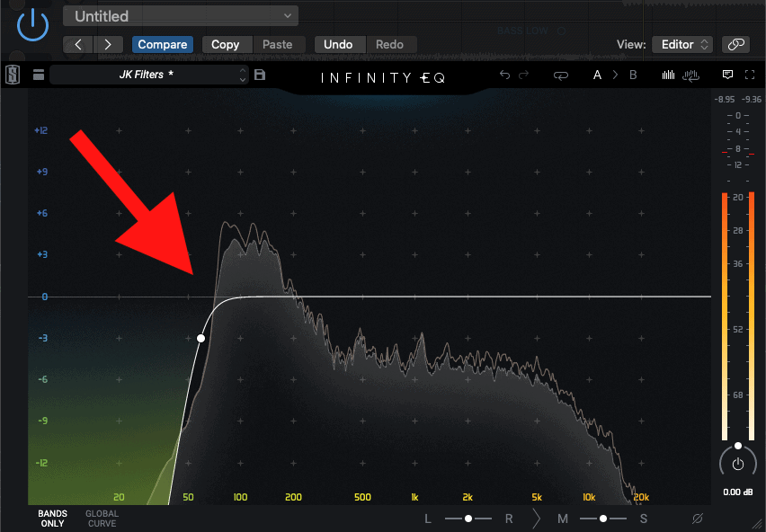The width and height of the screenshot is (766, 532).
Task: Copy A to B with the arrow
Action: [x=615, y=75]
